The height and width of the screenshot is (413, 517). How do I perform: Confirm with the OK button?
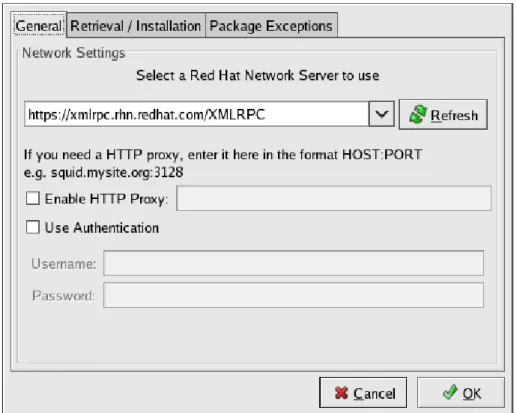click(x=461, y=393)
